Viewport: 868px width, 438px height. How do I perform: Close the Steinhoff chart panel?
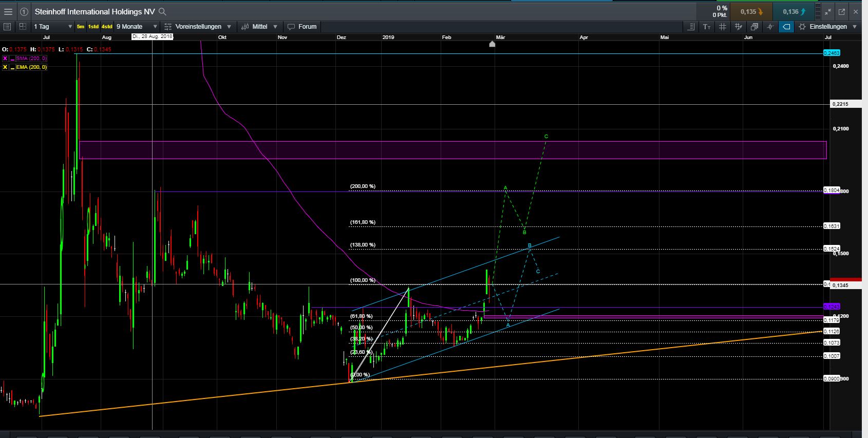click(856, 12)
